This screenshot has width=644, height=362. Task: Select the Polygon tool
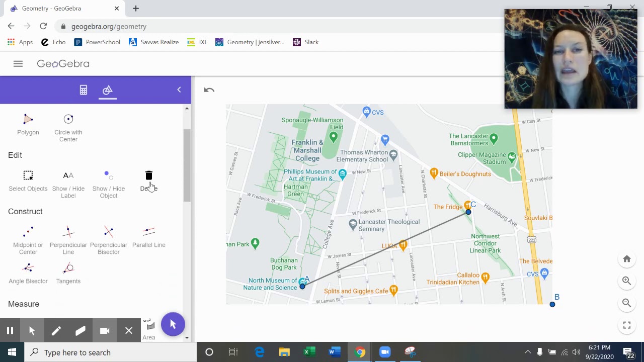point(28,125)
